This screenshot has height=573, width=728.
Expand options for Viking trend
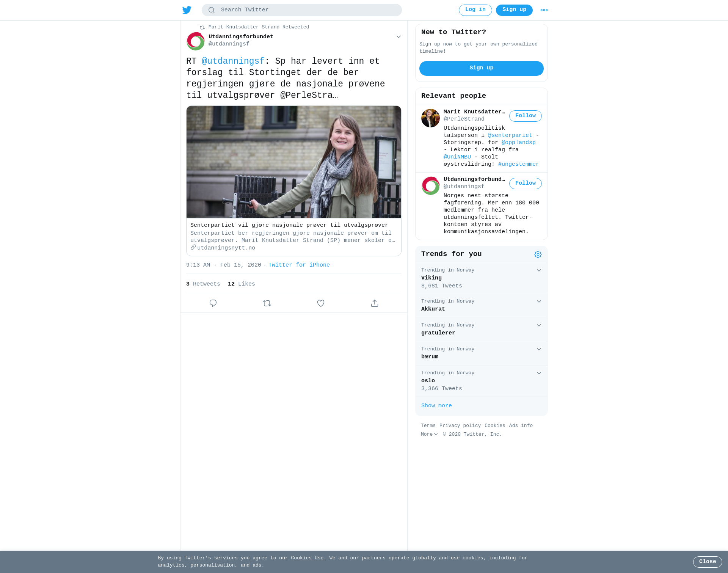pos(539,270)
